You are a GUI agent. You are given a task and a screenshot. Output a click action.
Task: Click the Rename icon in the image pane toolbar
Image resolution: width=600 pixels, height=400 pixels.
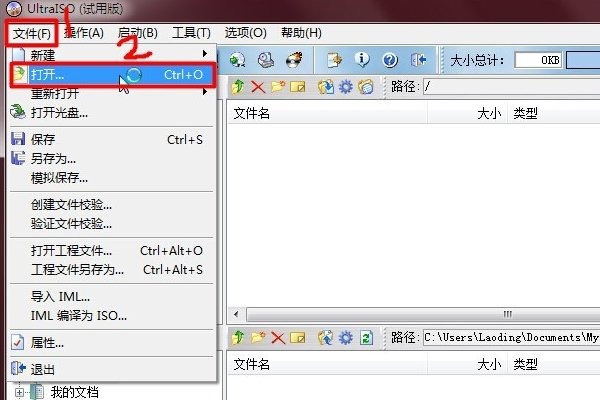click(x=297, y=87)
